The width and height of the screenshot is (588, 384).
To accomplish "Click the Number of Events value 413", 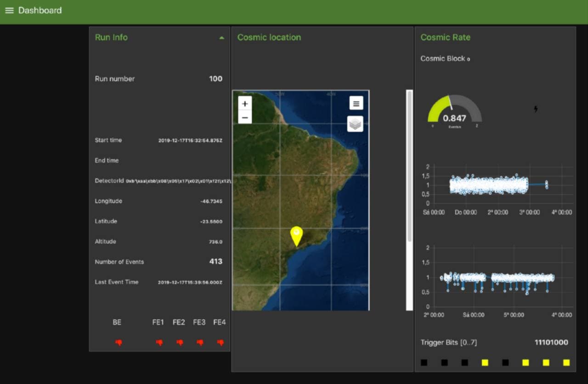I will (216, 262).
